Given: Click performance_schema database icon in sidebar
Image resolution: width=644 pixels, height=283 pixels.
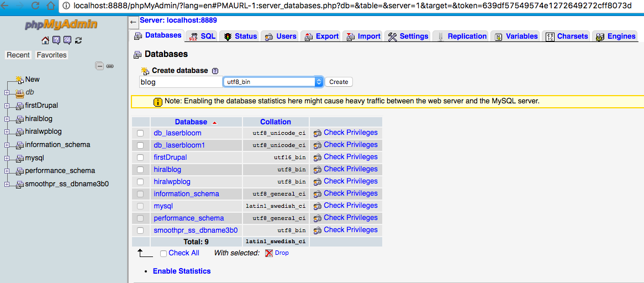Looking at the screenshot, I should point(20,171).
